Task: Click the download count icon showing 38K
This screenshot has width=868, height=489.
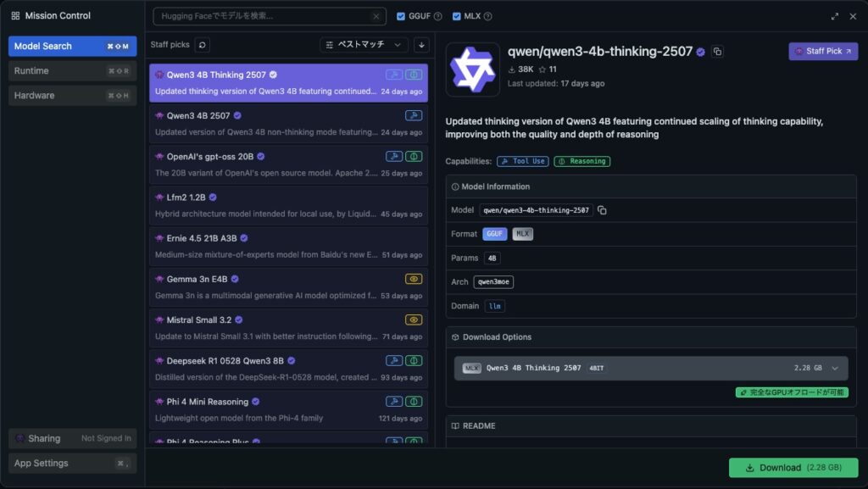Action: [511, 69]
